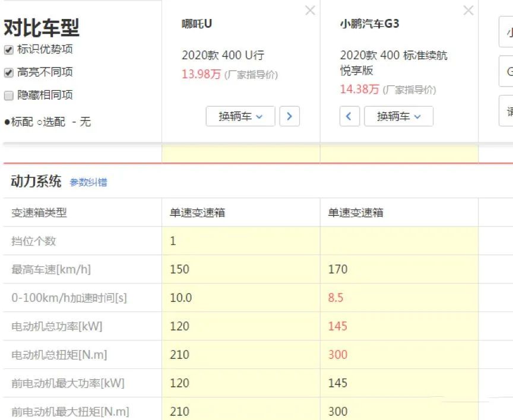This screenshot has height=420, width=513.
Task: Click 最高车速[km/h] row label
Action: [x=51, y=269]
